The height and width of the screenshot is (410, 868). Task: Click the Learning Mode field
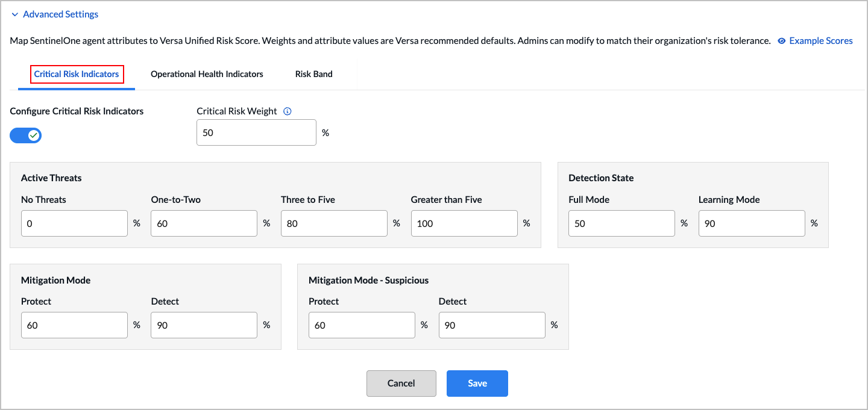tap(752, 223)
